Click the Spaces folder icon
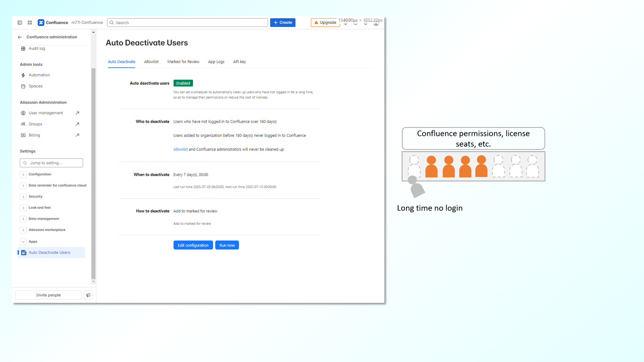This screenshot has width=644, height=362. (23, 86)
